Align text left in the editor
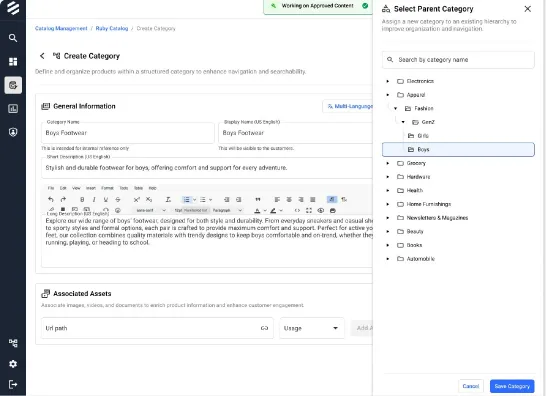 click(277, 200)
